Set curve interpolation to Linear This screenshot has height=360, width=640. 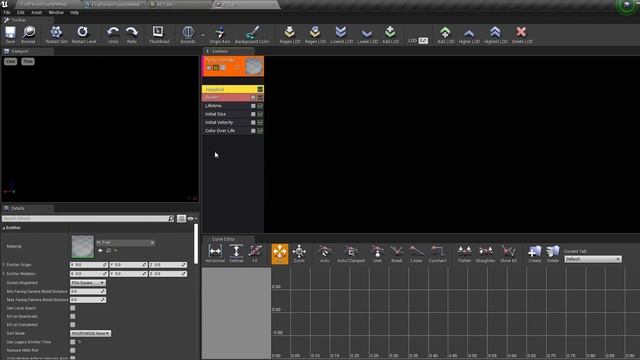tap(416, 253)
